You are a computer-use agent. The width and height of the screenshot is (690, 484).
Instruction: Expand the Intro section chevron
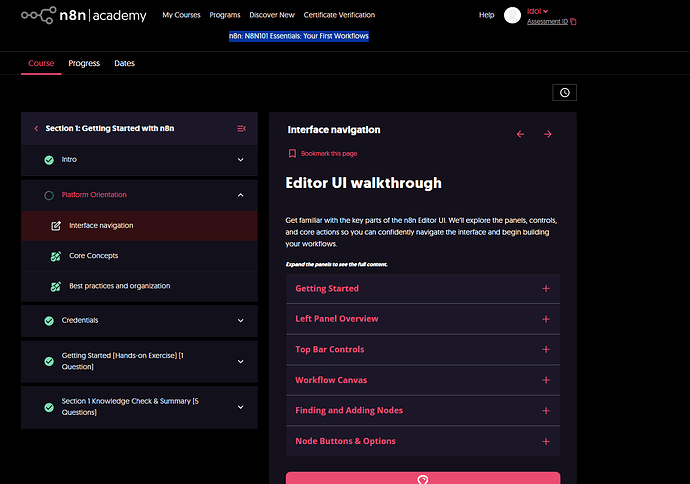[241, 160]
